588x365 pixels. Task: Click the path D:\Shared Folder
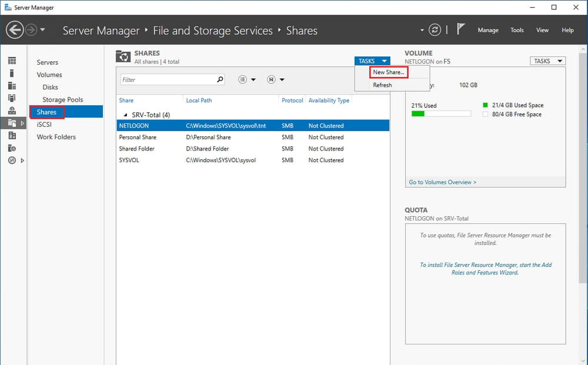click(208, 148)
